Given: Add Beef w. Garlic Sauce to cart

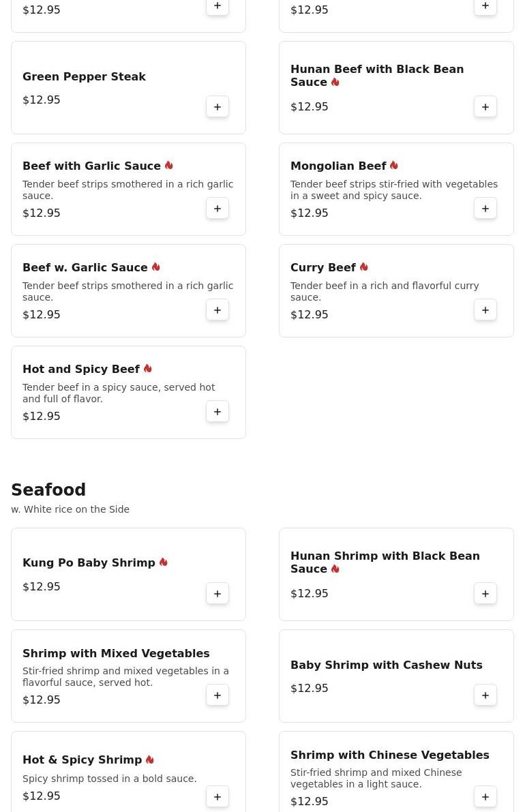Looking at the screenshot, I should 217,310.
